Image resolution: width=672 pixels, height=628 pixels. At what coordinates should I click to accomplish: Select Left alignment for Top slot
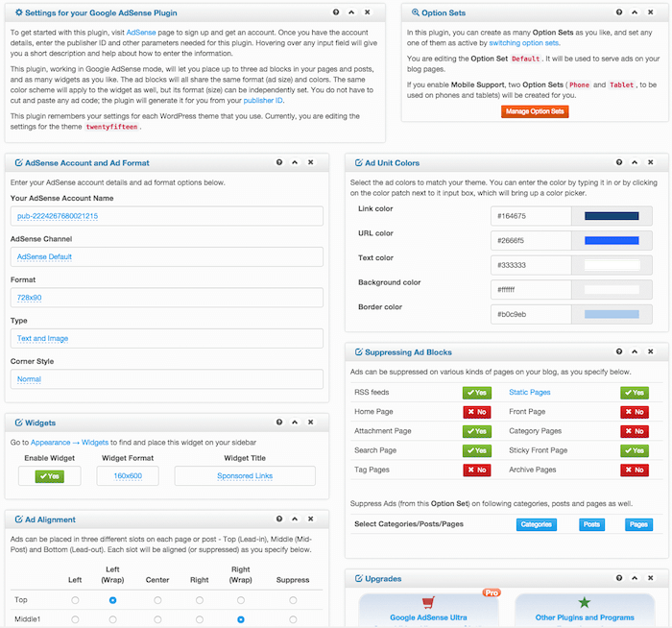point(75,600)
